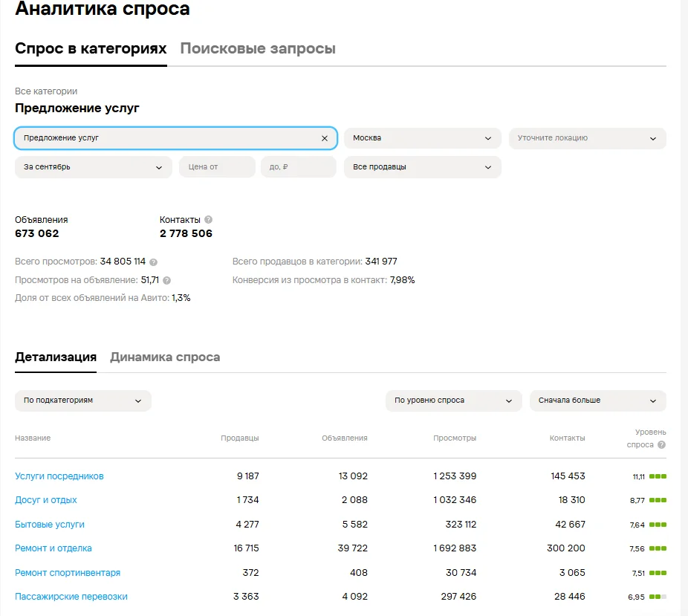Screen dimensions: 688x616
Task: Click the Уровень спроса column header
Action: (646, 438)
